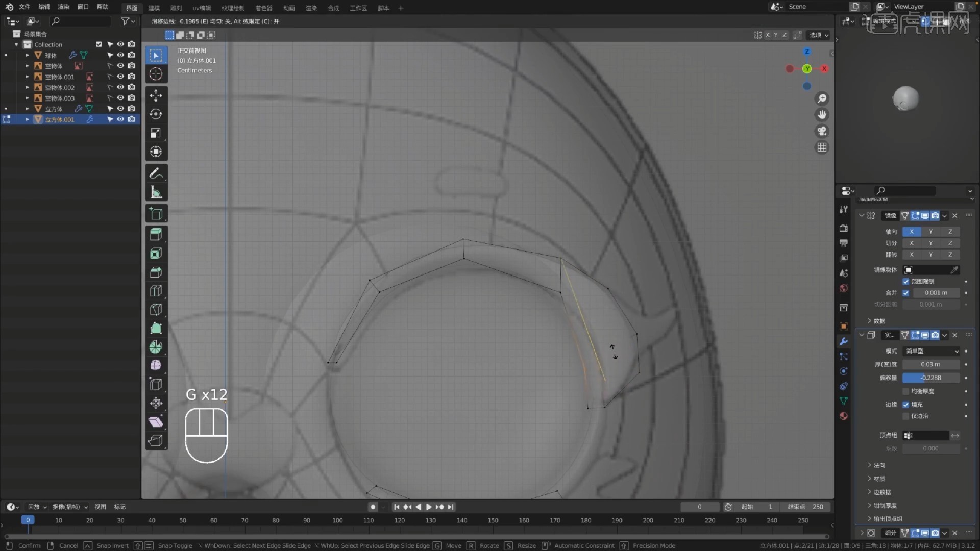Switch to UV编辑 workspace tab
This screenshot has width=980, height=551.
(202, 8)
